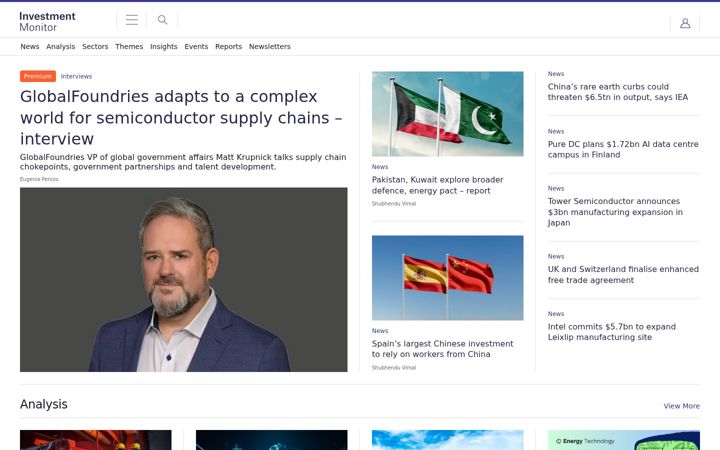Open the Kuwait and Pakistan flags thumbnail

pyautogui.click(x=448, y=114)
